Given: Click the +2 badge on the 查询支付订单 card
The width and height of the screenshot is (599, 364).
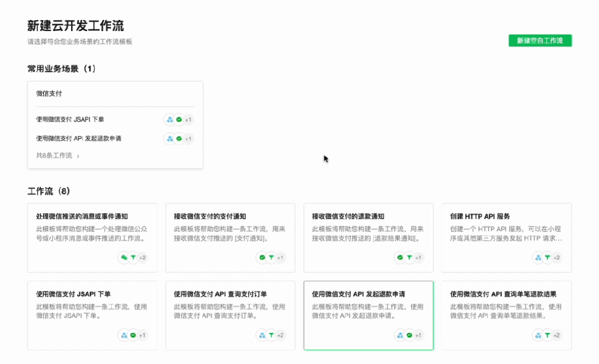Looking at the screenshot, I should 280,335.
